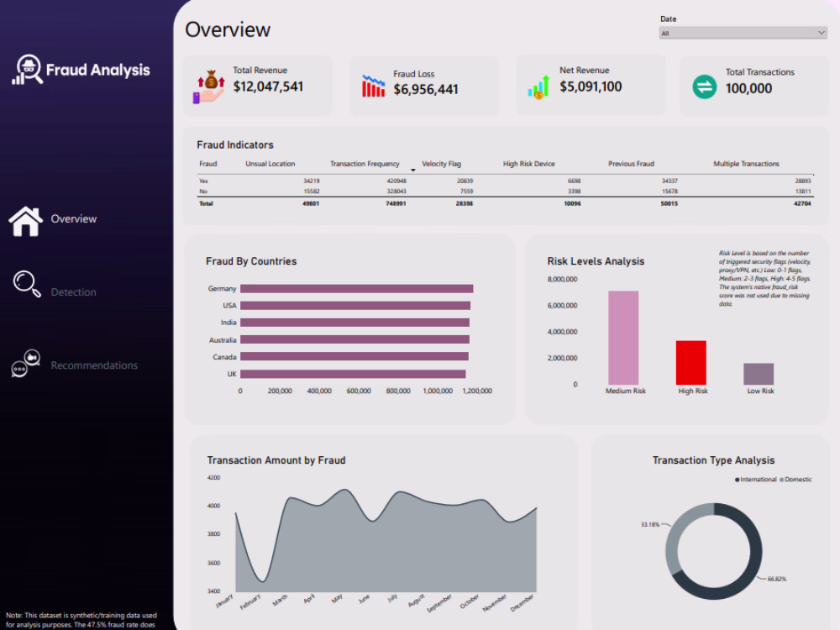Select the Germany bar in Fraud By Countries

coord(357,289)
